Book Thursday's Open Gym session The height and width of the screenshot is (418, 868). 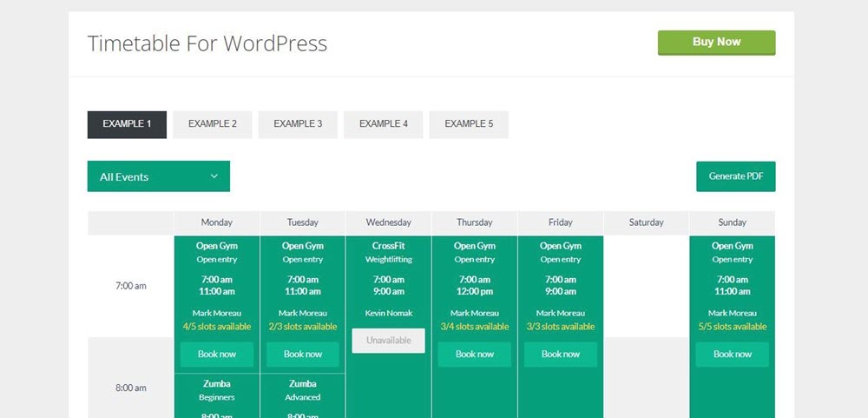475,355
